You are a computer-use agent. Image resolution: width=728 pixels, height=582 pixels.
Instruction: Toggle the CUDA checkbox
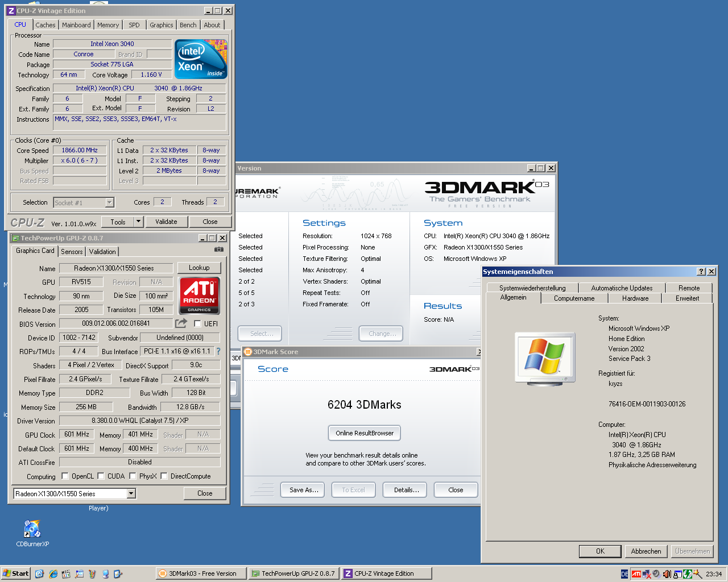click(x=101, y=476)
